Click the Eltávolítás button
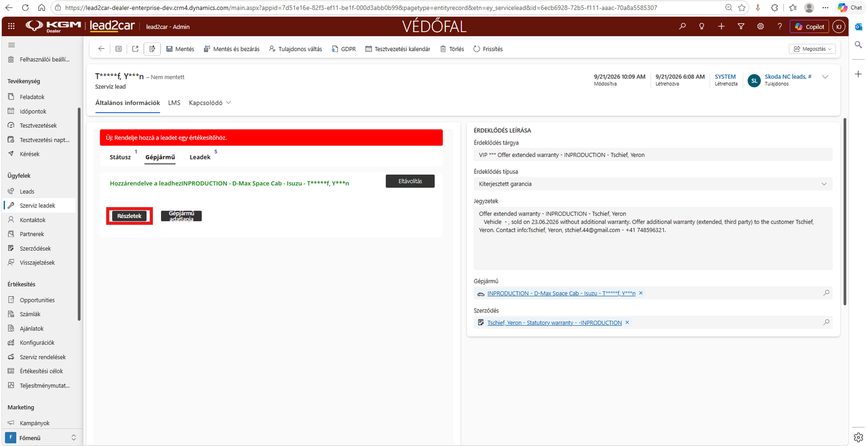Screen dimensions: 868x446 [410, 181]
